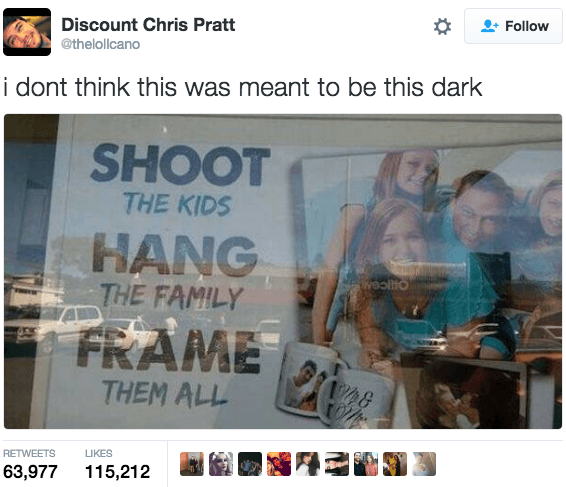Enlarge the attached Shoot Hang Frame photo
This screenshot has height=487, width=566.
tap(283, 271)
